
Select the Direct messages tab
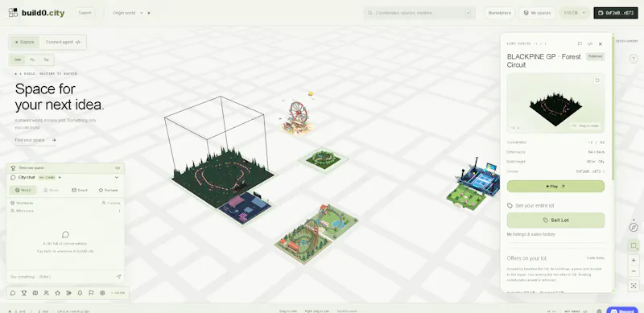80,190
